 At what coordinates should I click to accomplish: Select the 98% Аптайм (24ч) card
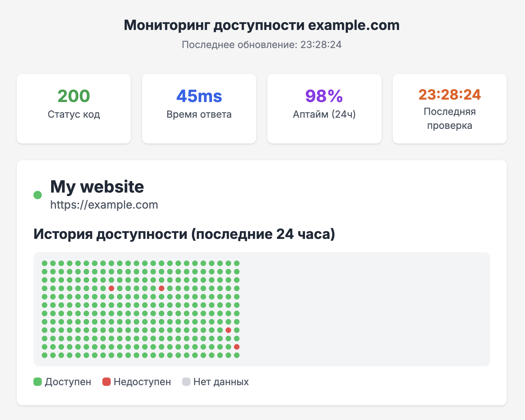pos(324,108)
